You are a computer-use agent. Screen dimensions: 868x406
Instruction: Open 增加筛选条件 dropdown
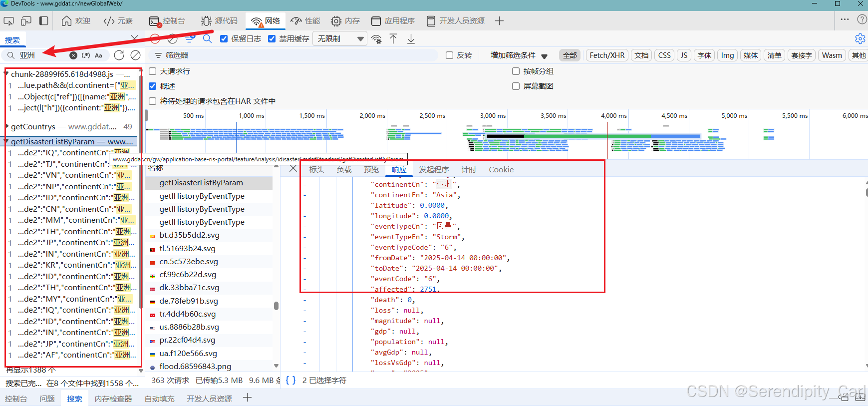coord(519,55)
